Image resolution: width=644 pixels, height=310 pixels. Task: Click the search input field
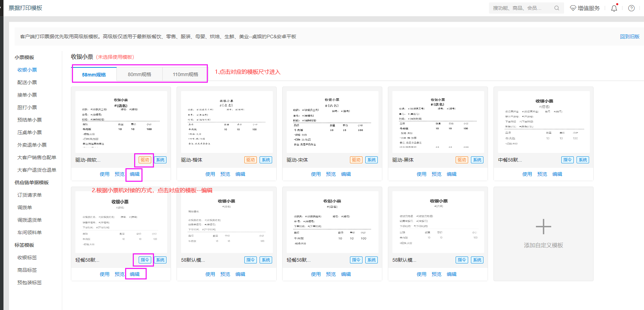(x=520, y=8)
